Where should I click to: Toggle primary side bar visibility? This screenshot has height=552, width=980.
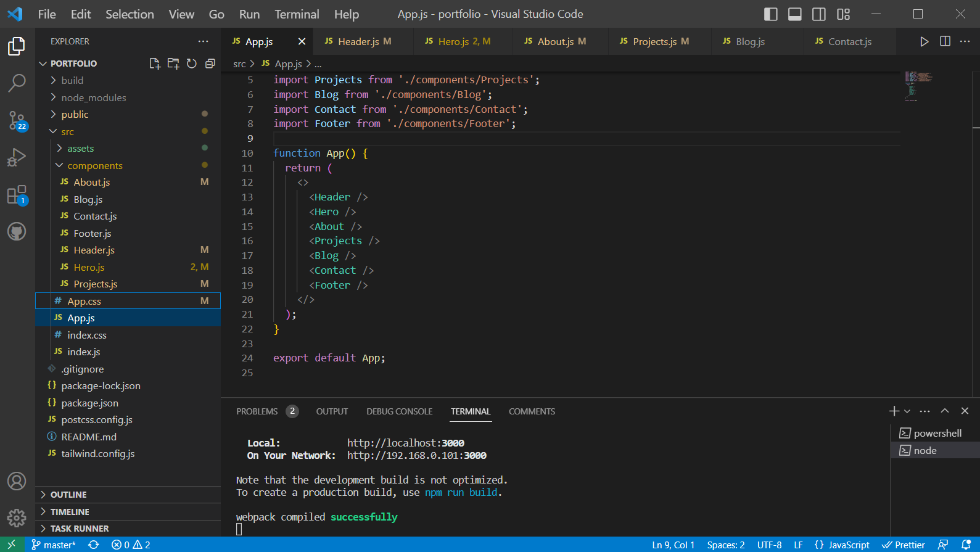(770, 14)
